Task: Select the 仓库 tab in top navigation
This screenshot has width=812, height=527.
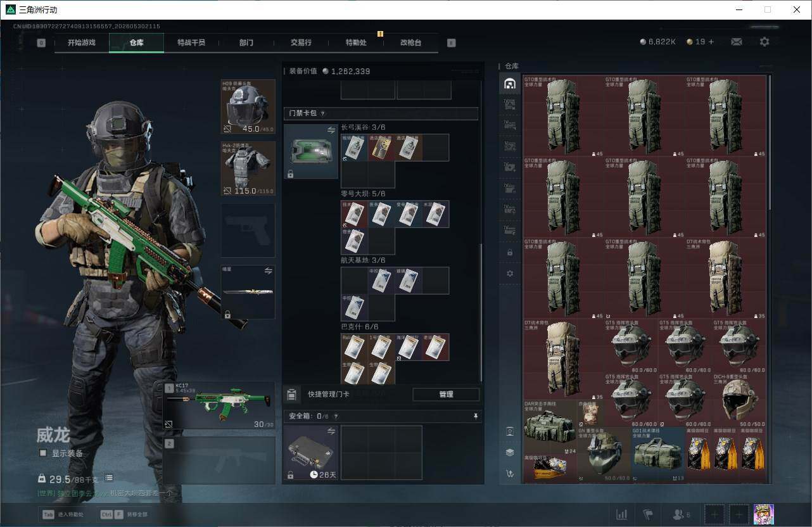Action: pyautogui.click(x=136, y=42)
